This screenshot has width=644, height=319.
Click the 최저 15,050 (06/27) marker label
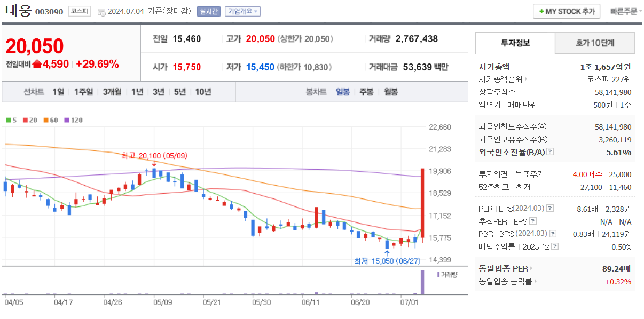pos(387,261)
